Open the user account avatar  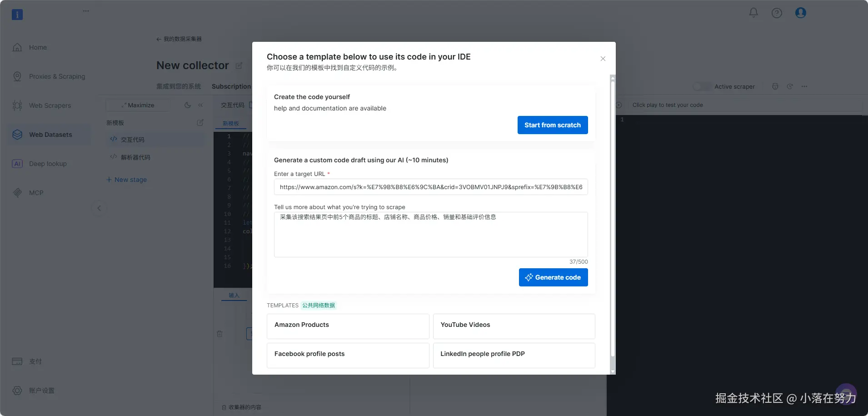[x=801, y=13]
